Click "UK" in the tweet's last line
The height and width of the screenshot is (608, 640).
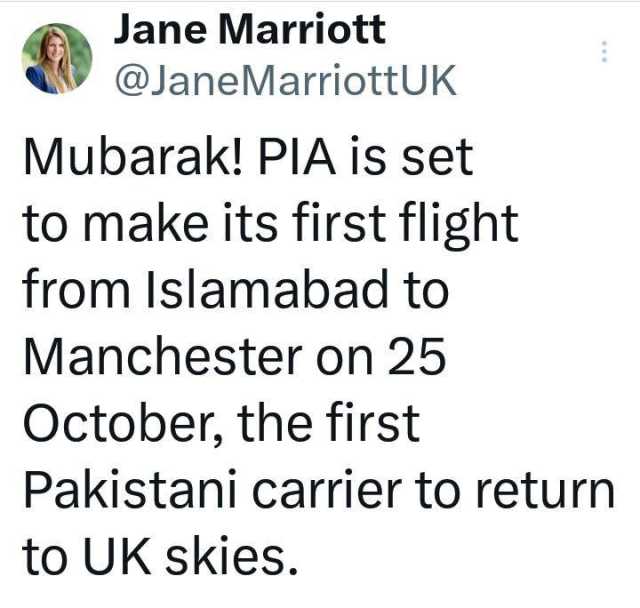click(x=121, y=555)
